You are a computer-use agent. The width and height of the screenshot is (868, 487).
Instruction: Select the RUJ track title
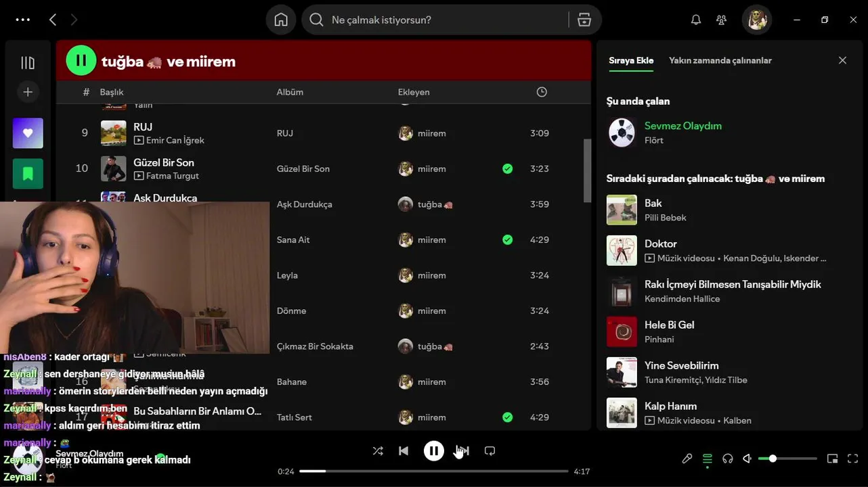click(x=143, y=126)
